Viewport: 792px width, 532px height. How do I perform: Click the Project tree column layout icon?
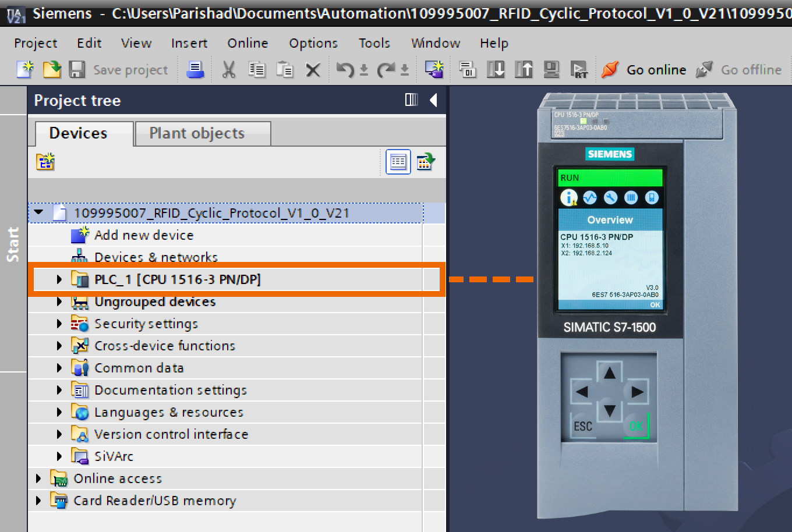411,100
